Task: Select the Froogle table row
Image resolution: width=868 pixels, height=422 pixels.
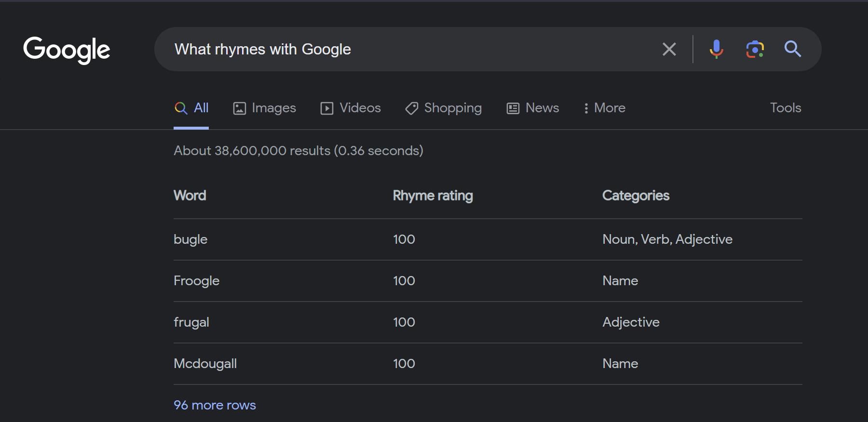Action: 196,281
